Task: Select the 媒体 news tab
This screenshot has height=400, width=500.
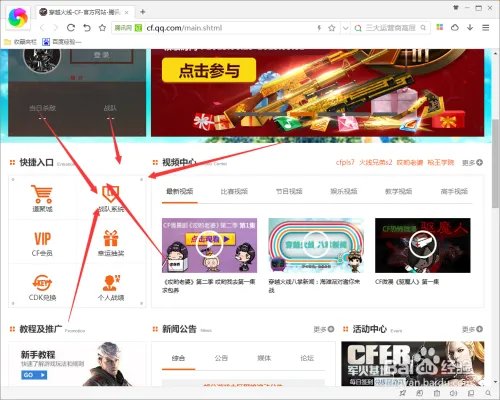Action: click(264, 358)
